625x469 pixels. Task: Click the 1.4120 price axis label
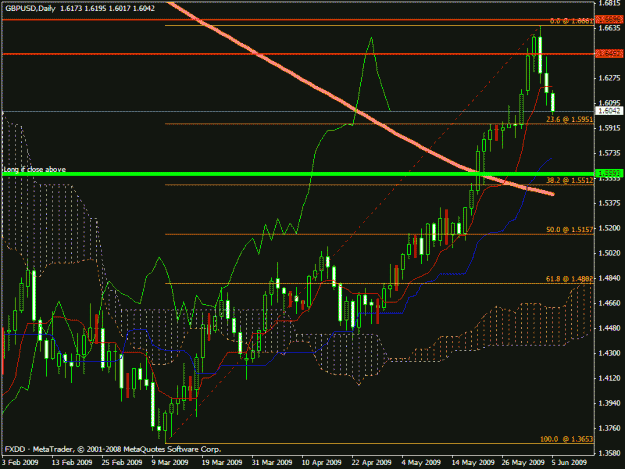[x=609, y=378]
